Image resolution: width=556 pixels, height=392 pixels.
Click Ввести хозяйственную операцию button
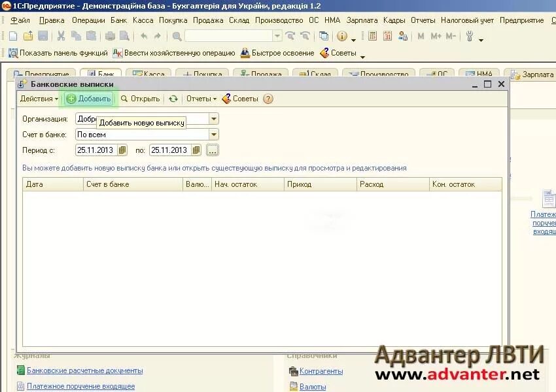click(x=174, y=53)
